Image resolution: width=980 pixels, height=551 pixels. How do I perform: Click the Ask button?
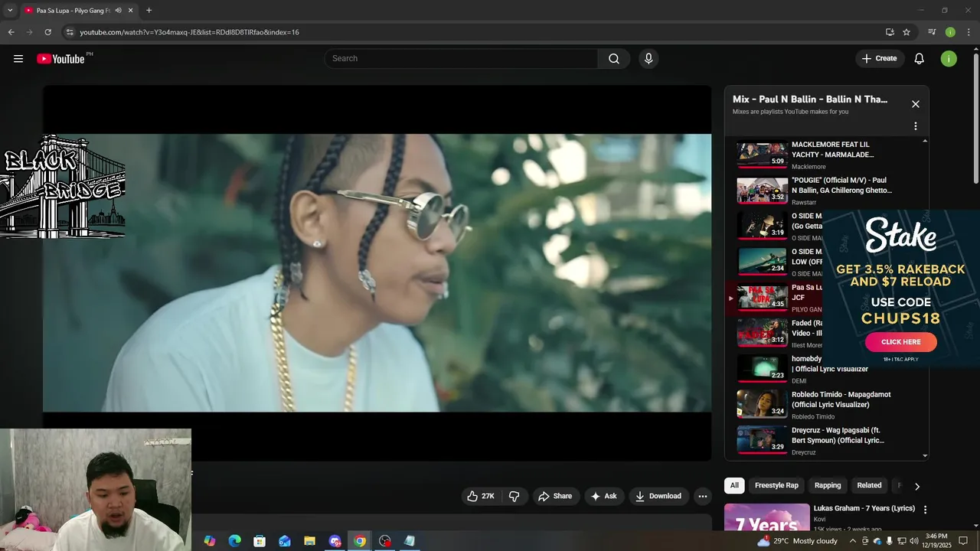pyautogui.click(x=603, y=496)
